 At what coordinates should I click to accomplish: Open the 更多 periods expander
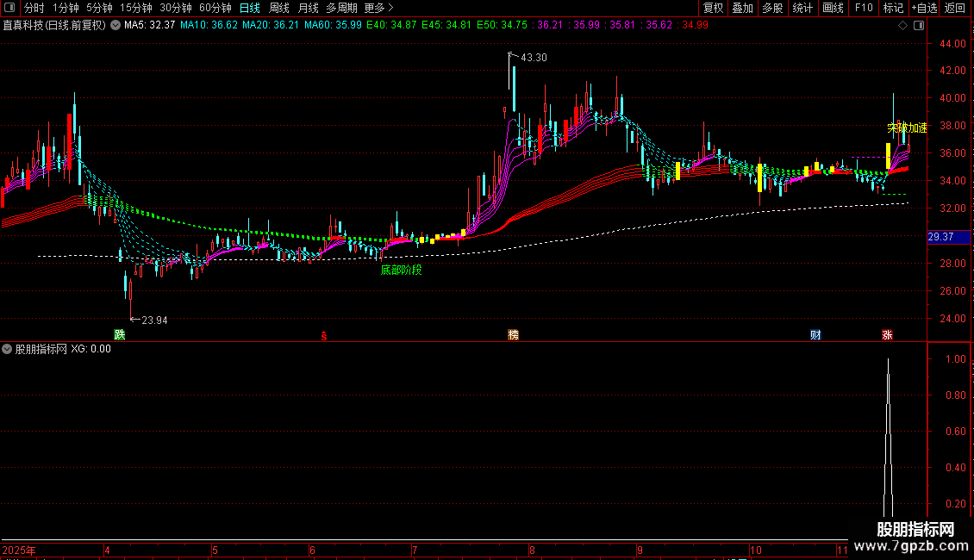[x=374, y=9]
